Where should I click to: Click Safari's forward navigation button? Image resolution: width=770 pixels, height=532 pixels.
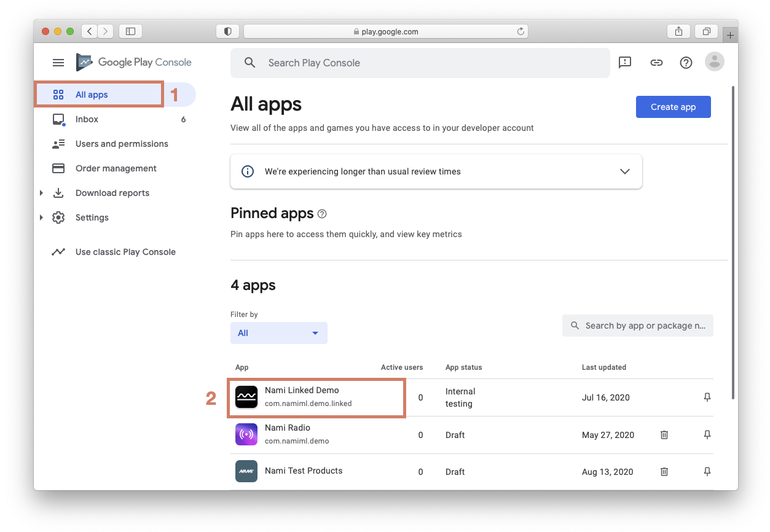click(106, 31)
